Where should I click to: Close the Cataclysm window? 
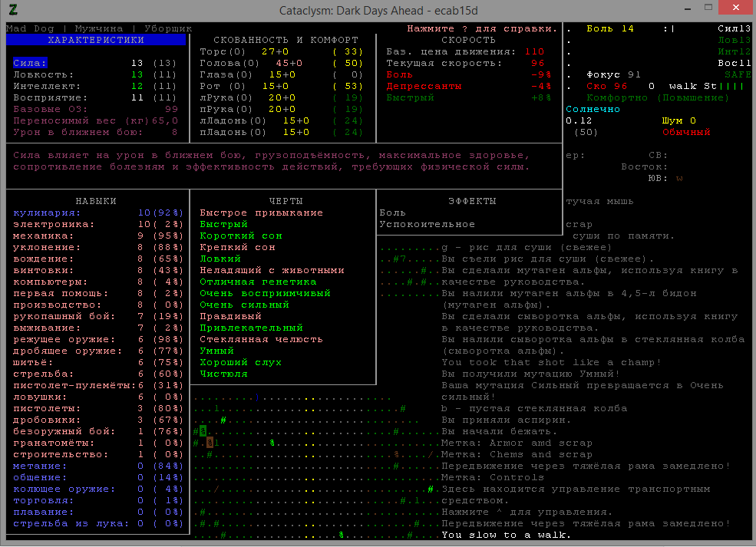tap(736, 8)
